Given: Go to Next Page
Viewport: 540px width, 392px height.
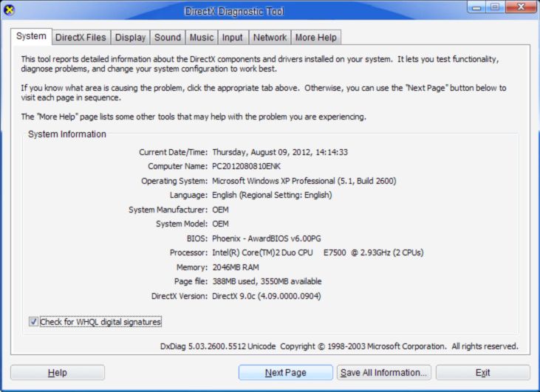Looking at the screenshot, I should [285, 372].
